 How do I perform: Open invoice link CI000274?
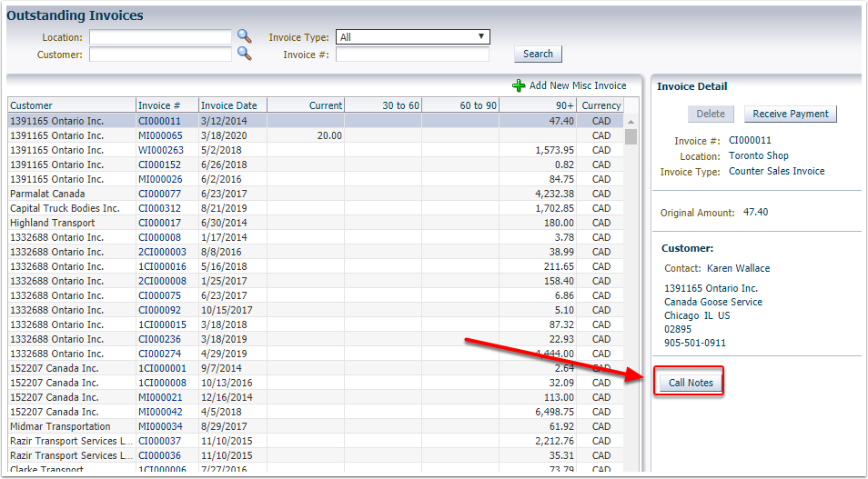[159, 354]
